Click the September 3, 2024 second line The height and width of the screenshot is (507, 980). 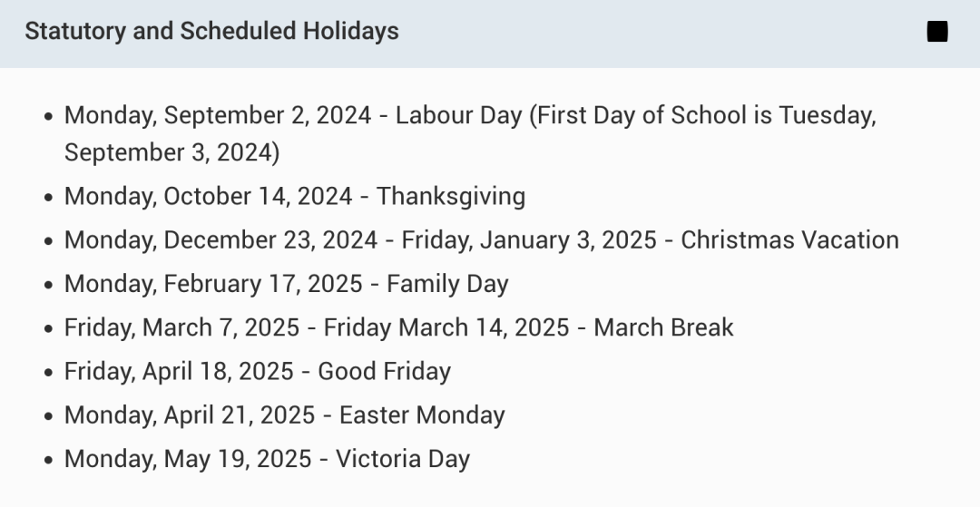pos(171,152)
